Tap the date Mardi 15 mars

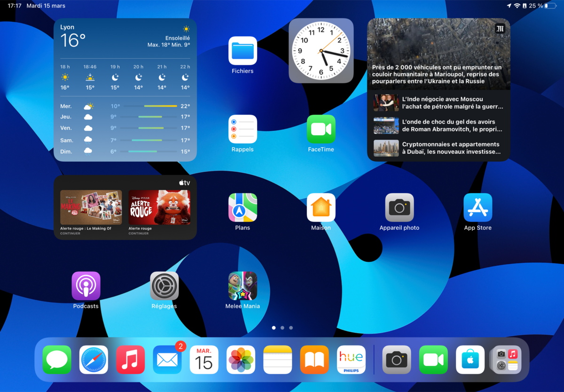pyautogui.click(x=46, y=6)
